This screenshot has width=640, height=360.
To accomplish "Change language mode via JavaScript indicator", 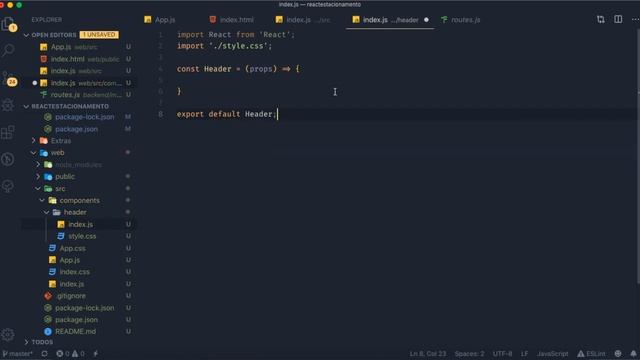I will pyautogui.click(x=552, y=353).
